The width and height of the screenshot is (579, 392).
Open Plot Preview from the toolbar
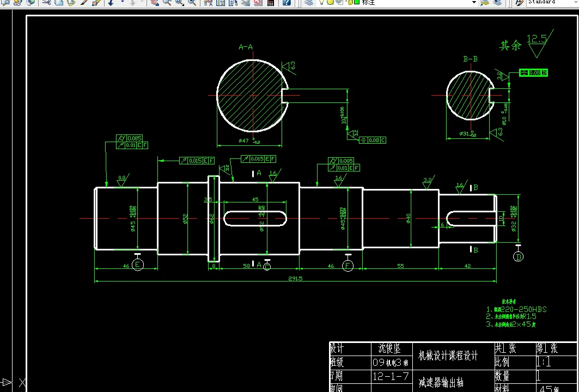pyautogui.click(x=5, y=3)
